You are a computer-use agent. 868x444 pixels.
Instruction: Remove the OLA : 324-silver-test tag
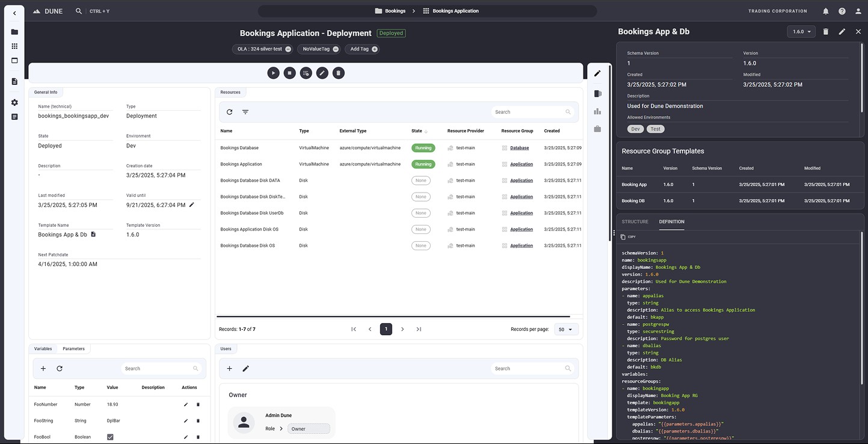[x=288, y=49]
